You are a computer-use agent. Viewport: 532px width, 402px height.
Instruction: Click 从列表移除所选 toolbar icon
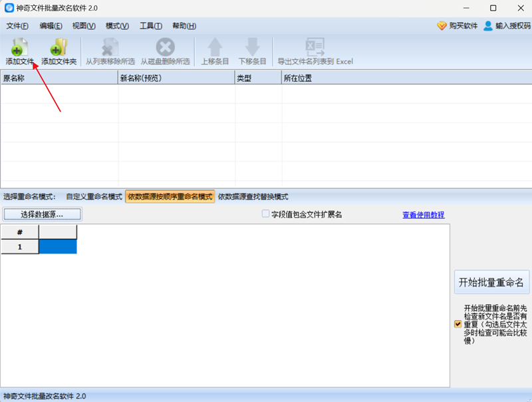tap(110, 47)
